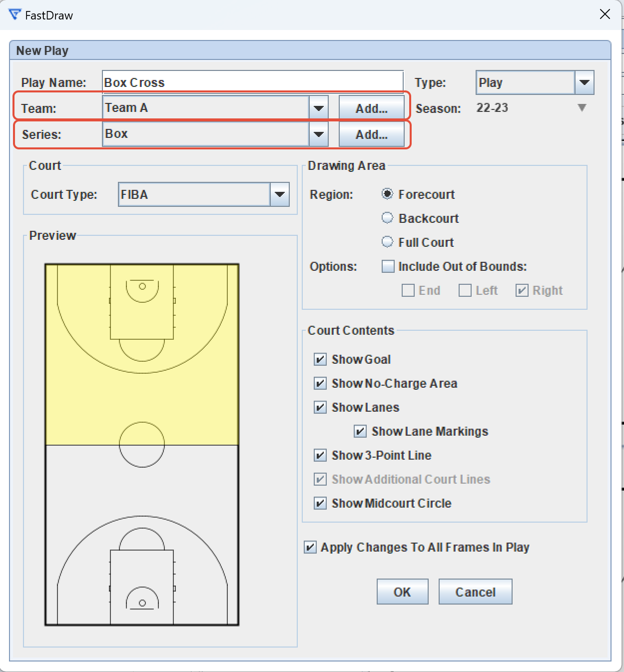Uncheck Show No-Charge Area checkbox
This screenshot has width=624, height=672.
(x=320, y=383)
